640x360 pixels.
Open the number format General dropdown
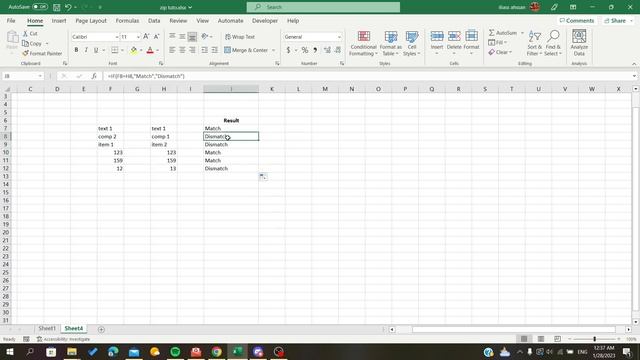[339, 37]
